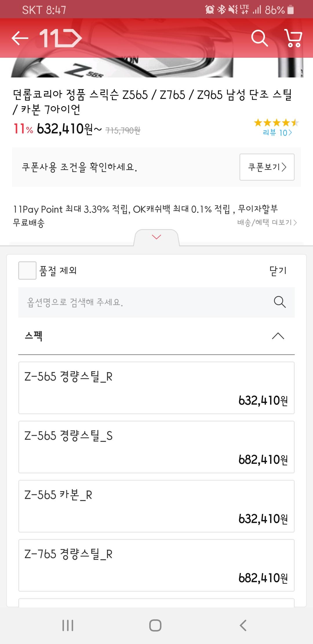Tap the search magnifier in header
The height and width of the screenshot is (644, 313).
pyautogui.click(x=259, y=38)
